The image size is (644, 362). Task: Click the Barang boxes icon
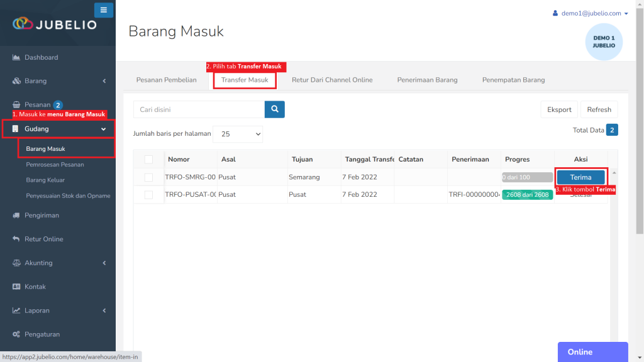pyautogui.click(x=16, y=81)
